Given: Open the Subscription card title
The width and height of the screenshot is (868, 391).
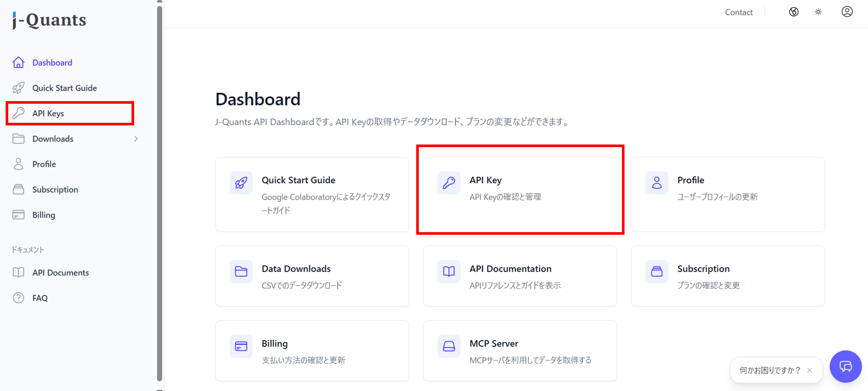Looking at the screenshot, I should (x=704, y=269).
